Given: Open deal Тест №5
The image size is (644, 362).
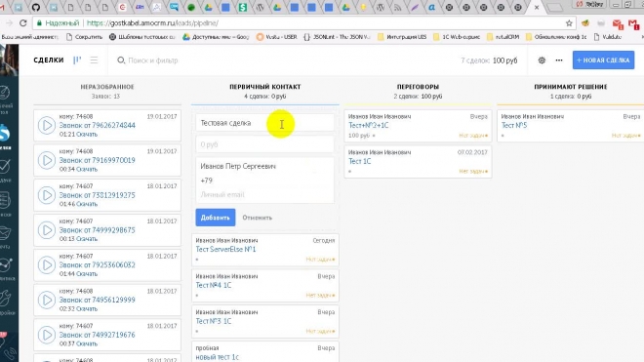Looking at the screenshot, I should click(514, 125).
